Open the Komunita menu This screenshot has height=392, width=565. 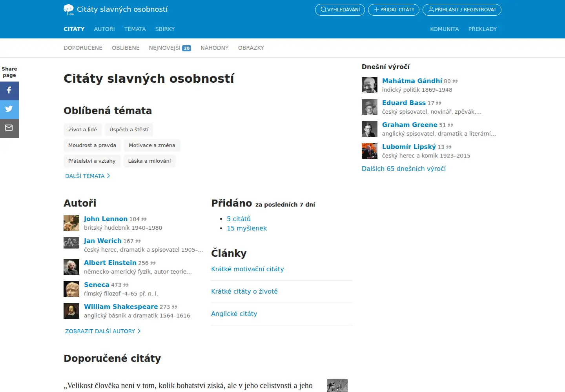point(445,29)
